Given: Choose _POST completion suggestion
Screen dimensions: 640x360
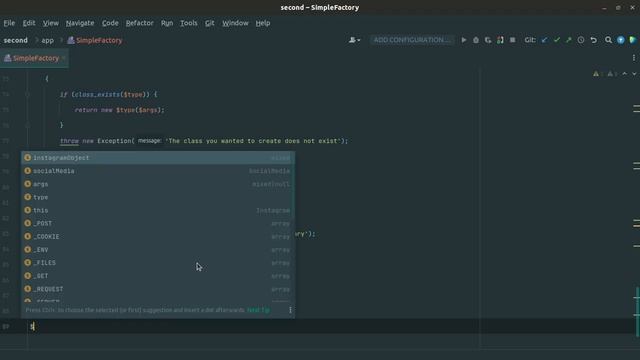Looking at the screenshot, I should pyautogui.click(x=158, y=223).
